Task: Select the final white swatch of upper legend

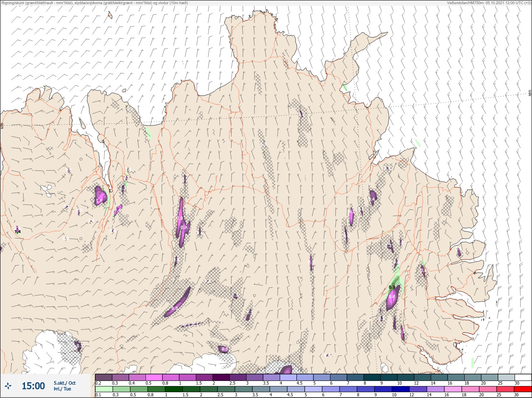Action: tap(523, 377)
